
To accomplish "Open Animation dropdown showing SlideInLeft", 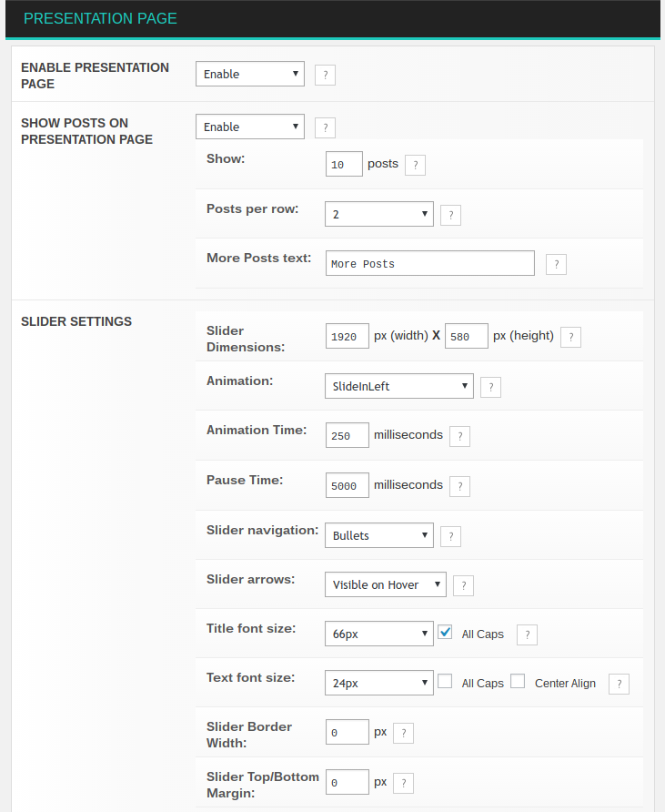I will point(399,386).
